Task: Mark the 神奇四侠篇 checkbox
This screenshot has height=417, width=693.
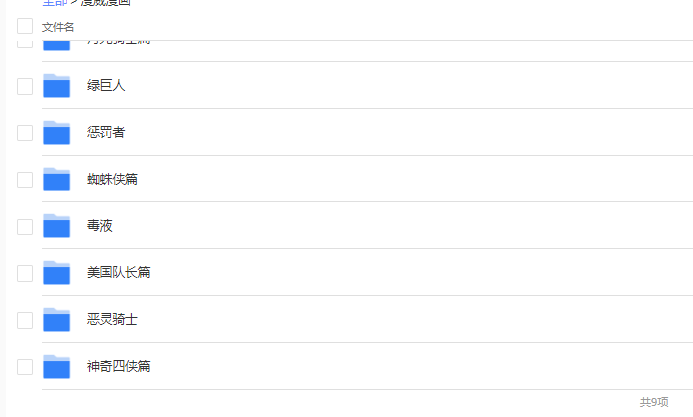Action: coord(25,367)
